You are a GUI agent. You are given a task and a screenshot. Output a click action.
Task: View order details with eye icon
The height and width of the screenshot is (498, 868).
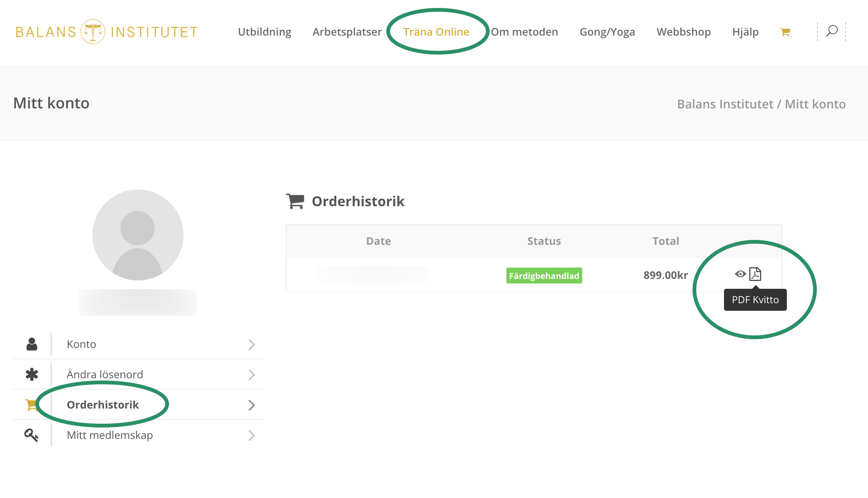click(x=740, y=274)
